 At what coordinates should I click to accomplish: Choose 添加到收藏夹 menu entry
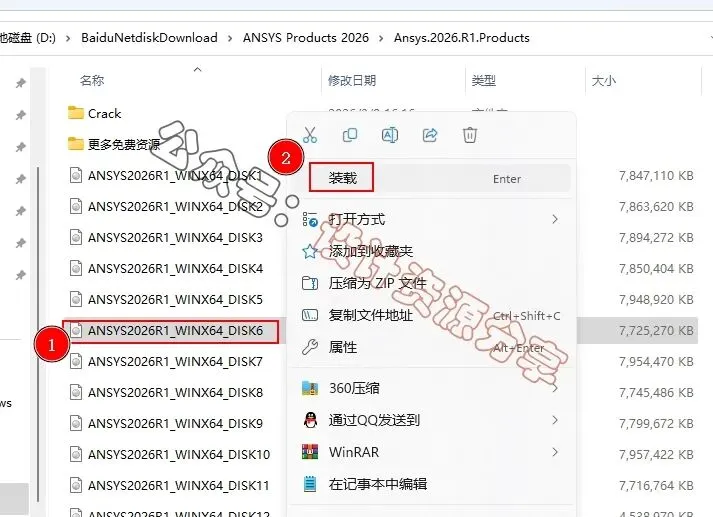(x=432, y=251)
